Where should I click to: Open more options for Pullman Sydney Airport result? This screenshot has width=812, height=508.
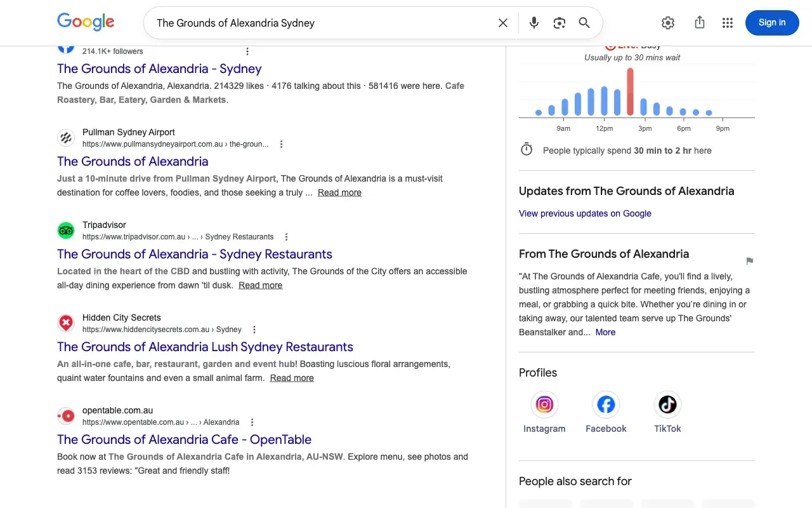282,144
